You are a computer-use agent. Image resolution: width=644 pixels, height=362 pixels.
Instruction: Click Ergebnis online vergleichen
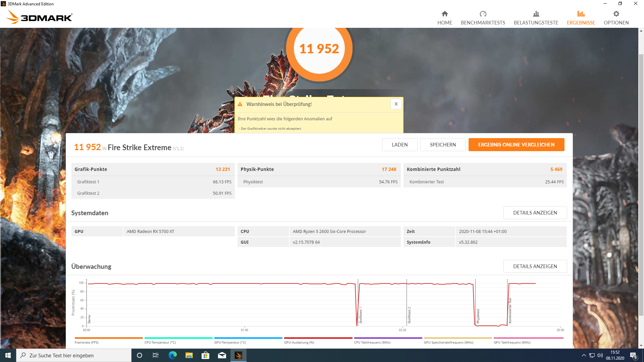coord(516,145)
